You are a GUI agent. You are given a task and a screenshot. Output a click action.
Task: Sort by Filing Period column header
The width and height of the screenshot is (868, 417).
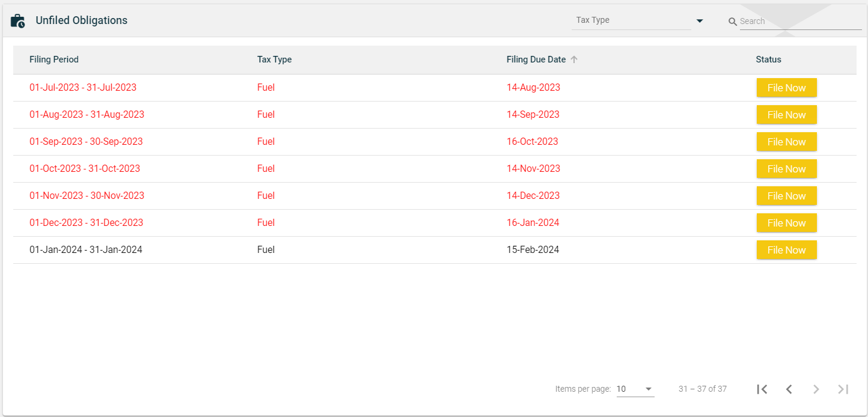tap(54, 59)
